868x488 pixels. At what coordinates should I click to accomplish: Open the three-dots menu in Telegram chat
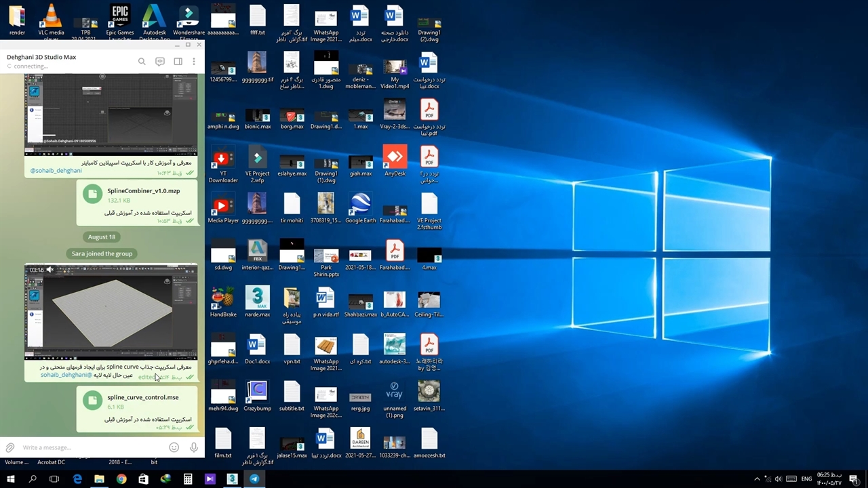(194, 62)
